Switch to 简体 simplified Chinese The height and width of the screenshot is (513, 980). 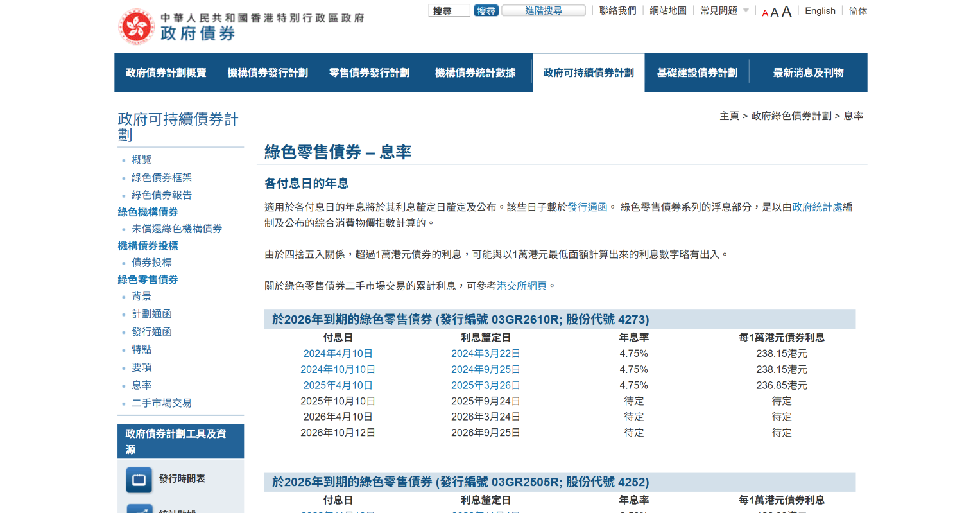click(x=857, y=11)
